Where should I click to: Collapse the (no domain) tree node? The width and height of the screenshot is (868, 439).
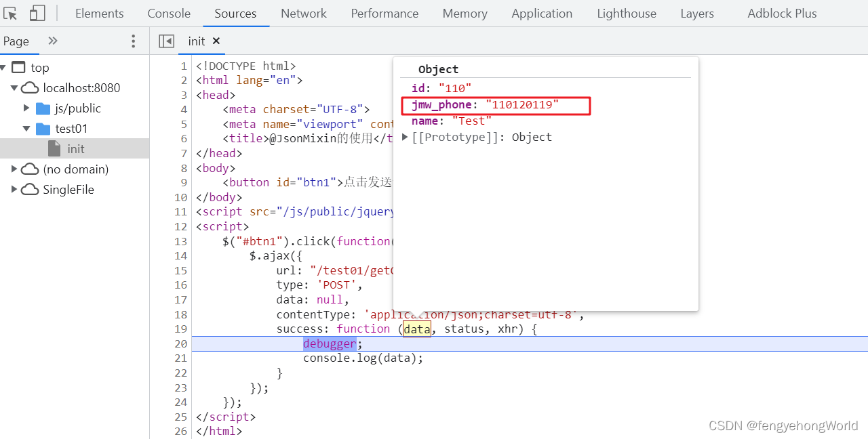click(x=14, y=169)
